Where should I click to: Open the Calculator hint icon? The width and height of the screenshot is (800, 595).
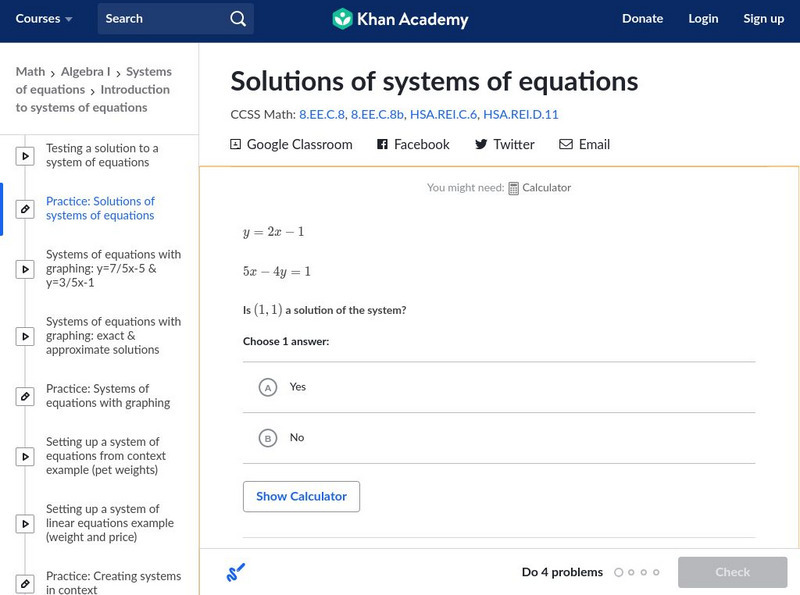tap(514, 188)
